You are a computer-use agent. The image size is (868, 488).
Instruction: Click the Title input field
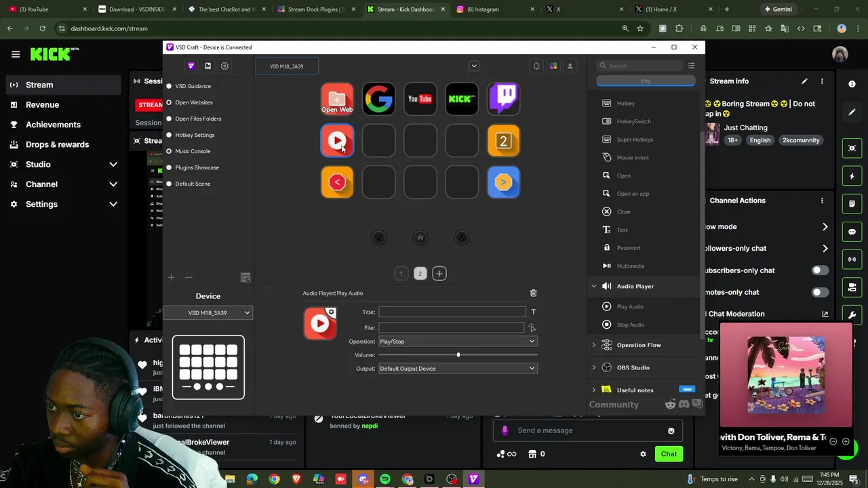[x=452, y=312]
